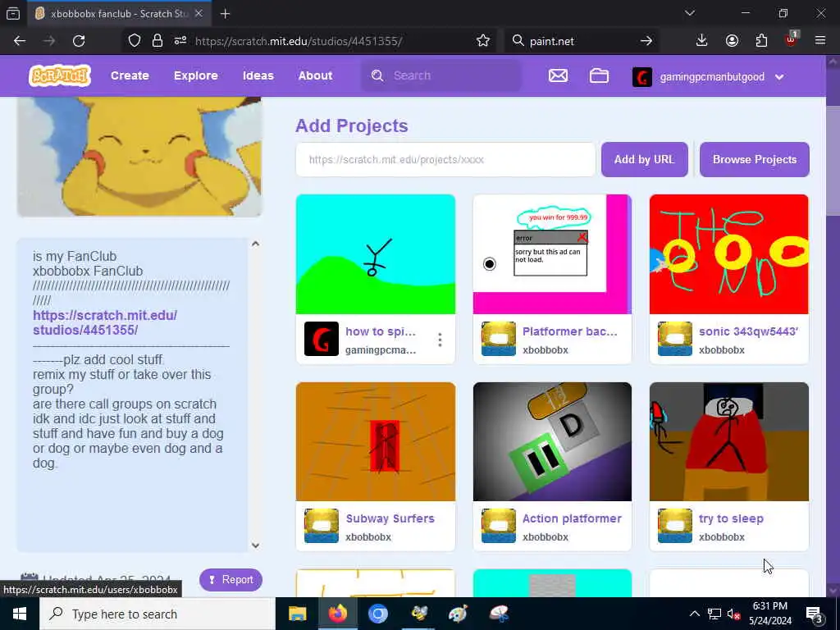Expand the list all tabs chevron
The width and height of the screenshot is (840, 630).
coord(689,13)
